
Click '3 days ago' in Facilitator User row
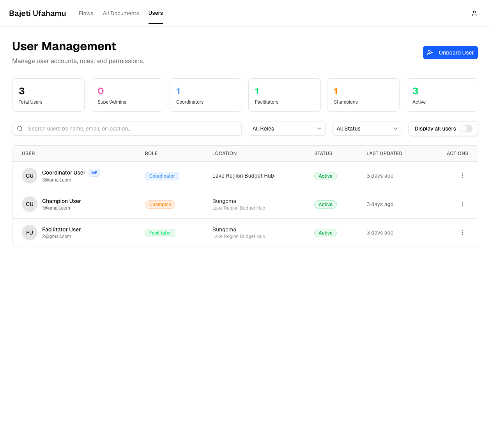pyautogui.click(x=380, y=233)
